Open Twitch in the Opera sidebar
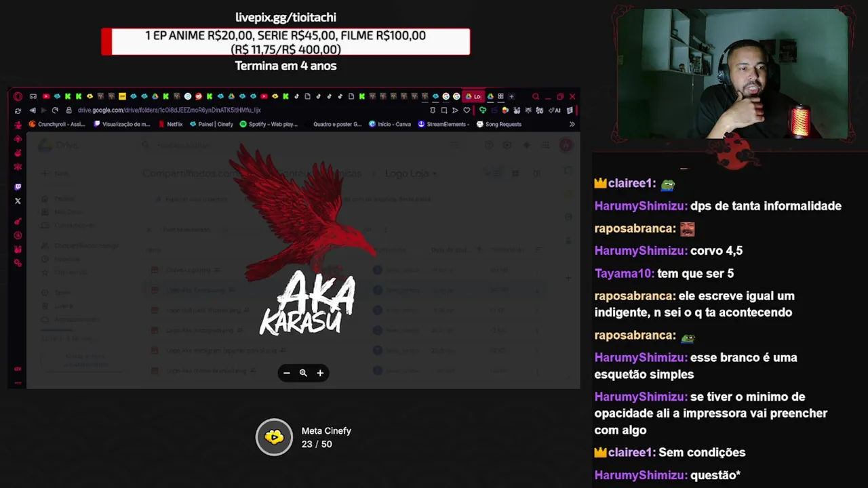 (x=18, y=187)
